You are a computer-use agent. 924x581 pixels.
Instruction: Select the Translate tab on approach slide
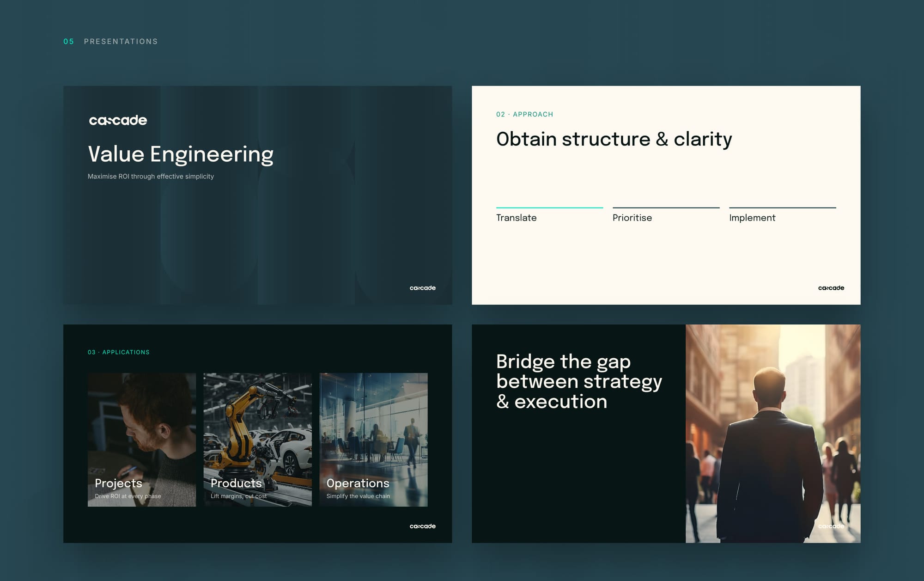[x=549, y=215]
